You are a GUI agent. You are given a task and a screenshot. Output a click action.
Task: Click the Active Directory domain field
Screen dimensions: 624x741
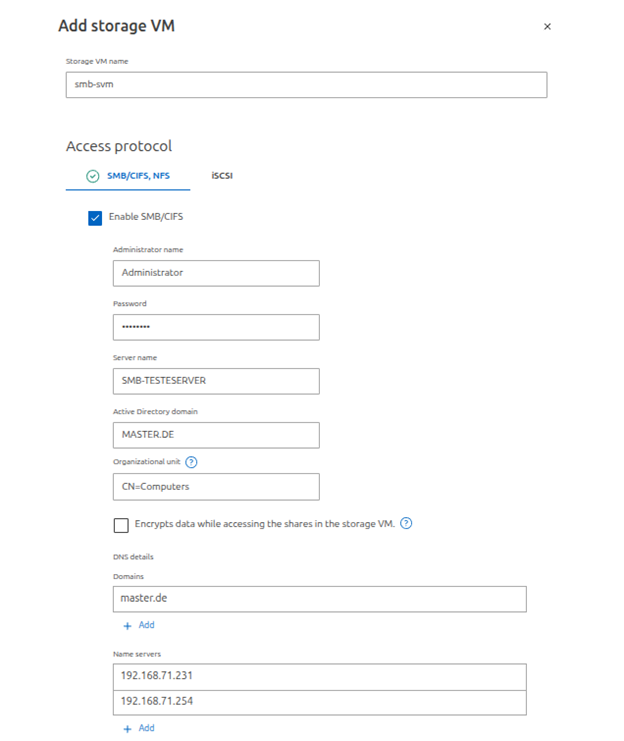tap(216, 435)
